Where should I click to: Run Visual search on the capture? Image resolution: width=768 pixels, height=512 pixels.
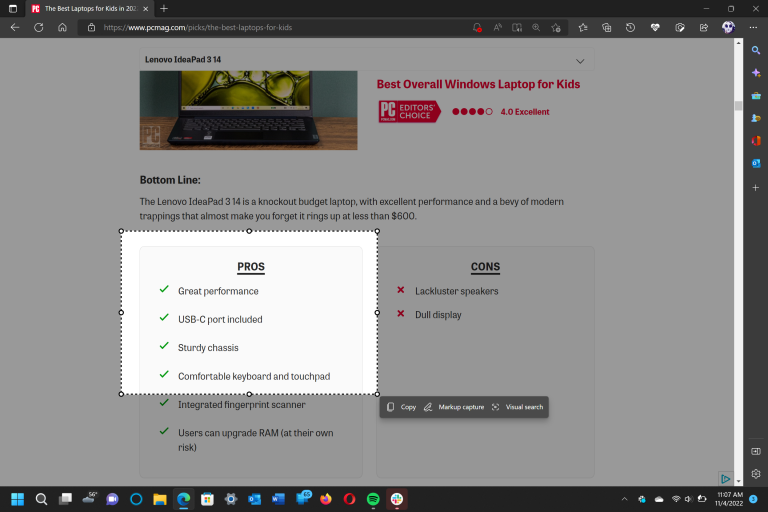click(x=518, y=407)
